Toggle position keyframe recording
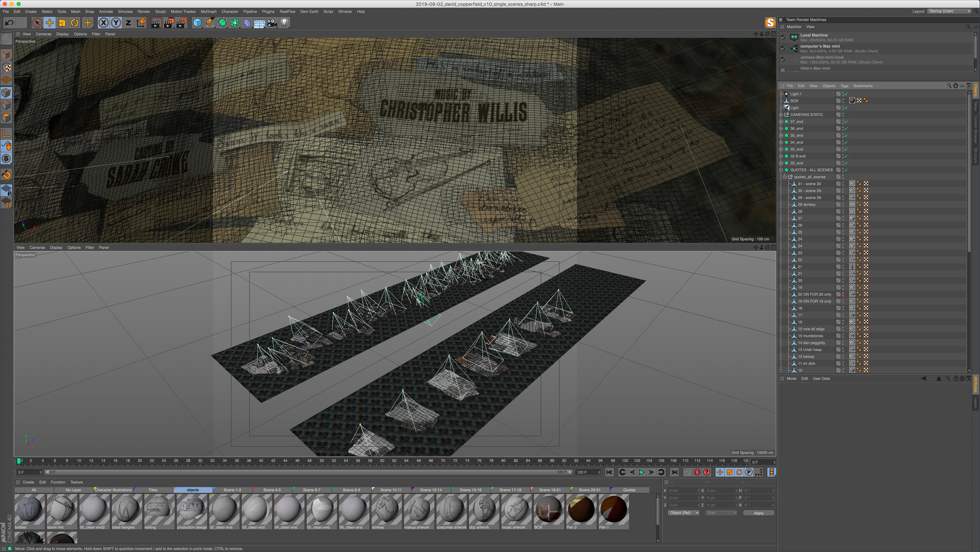This screenshot has width=980, height=552. pyautogui.click(x=720, y=472)
